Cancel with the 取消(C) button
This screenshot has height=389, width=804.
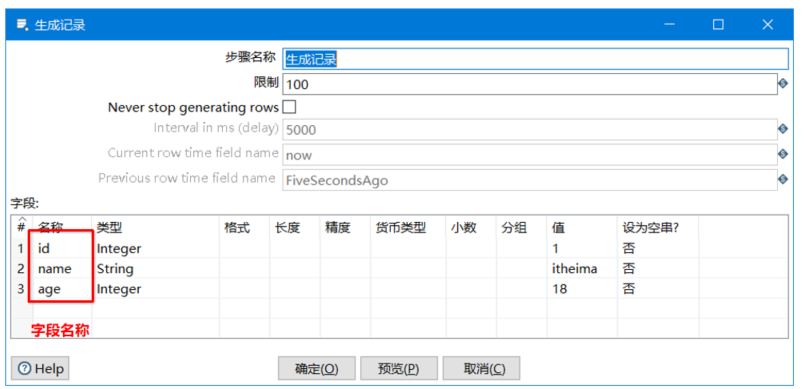[x=481, y=368]
